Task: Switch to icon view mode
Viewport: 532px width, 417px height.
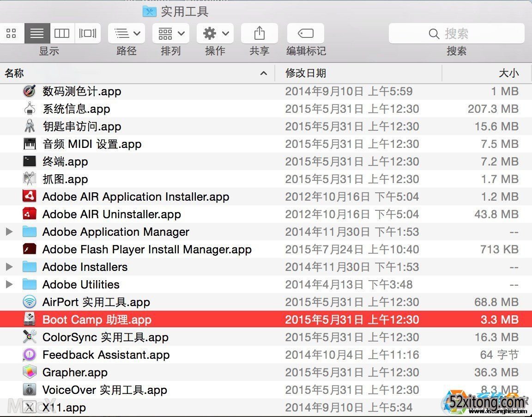Action: tap(12, 33)
